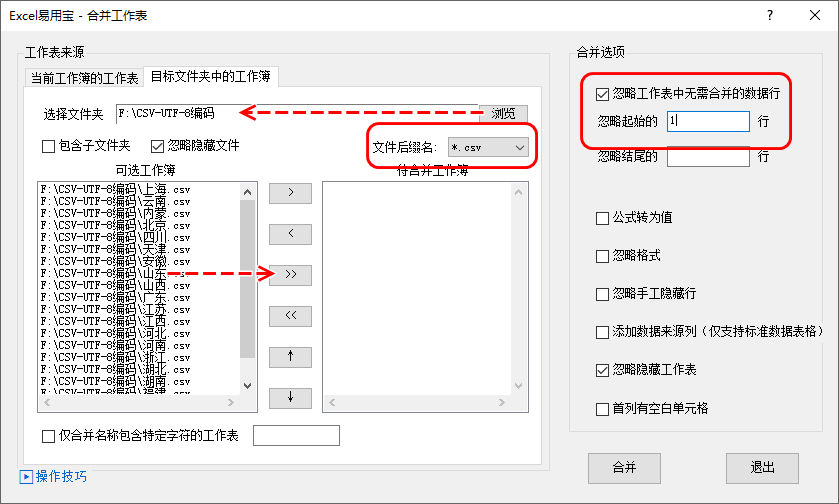Toggle the 忽略隐藏文件 checkbox

pos(158,146)
